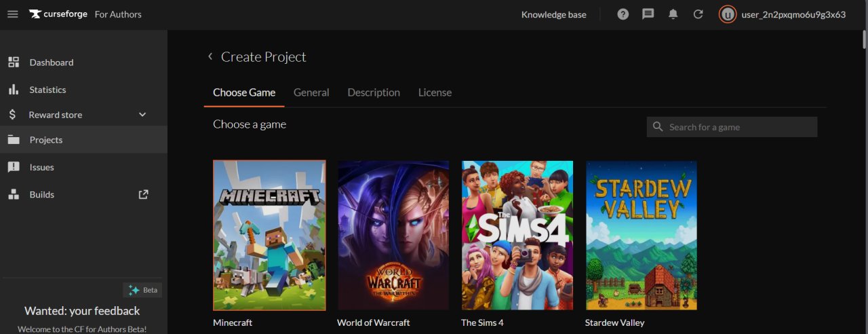Open Issues in the sidebar
This screenshot has height=334, width=868.
[x=83, y=167]
